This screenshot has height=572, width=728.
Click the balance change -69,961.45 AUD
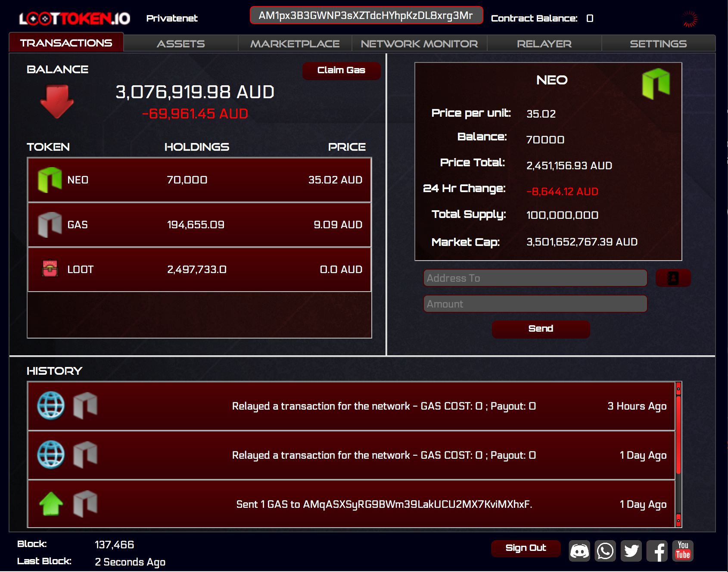pyautogui.click(x=195, y=114)
